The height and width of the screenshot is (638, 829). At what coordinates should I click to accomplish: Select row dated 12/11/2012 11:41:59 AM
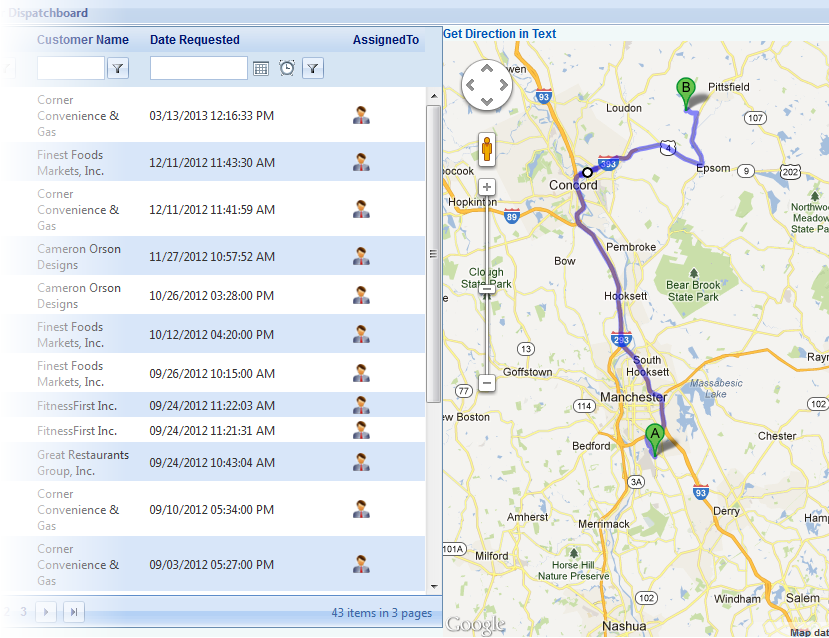pos(214,209)
